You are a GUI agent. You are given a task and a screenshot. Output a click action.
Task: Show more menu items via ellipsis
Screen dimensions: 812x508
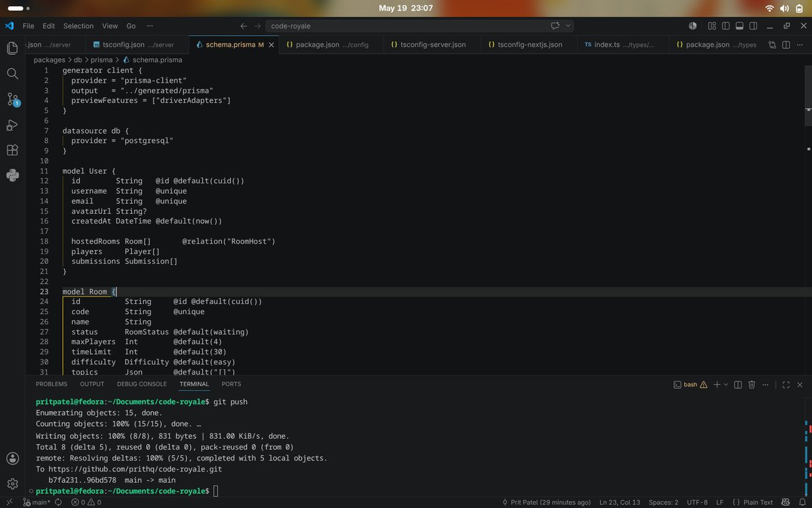(149, 26)
